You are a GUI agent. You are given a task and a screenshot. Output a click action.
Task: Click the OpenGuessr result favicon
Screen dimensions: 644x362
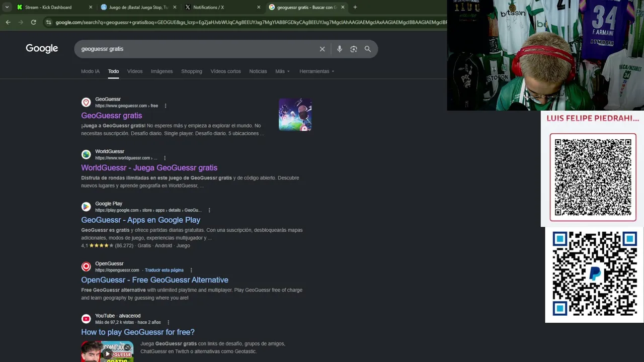86,266
